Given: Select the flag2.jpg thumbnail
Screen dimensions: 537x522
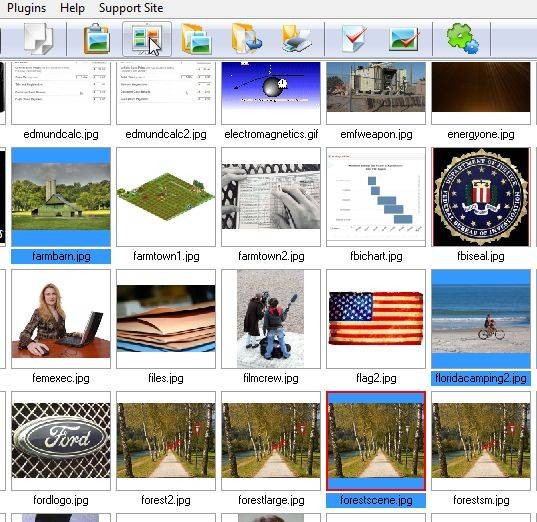Looking at the screenshot, I should click(376, 319).
